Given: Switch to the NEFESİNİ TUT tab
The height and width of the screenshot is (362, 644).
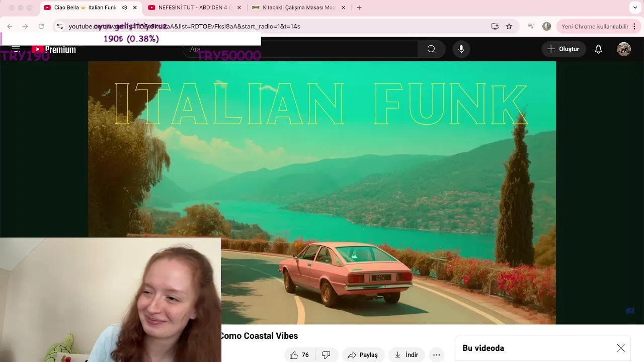Looking at the screenshot, I should pyautogui.click(x=195, y=8).
